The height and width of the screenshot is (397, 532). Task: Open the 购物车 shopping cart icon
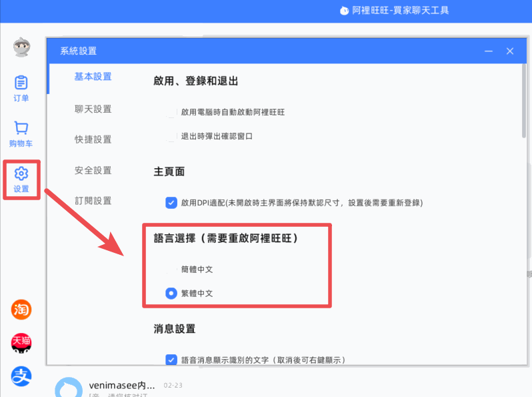click(21, 134)
